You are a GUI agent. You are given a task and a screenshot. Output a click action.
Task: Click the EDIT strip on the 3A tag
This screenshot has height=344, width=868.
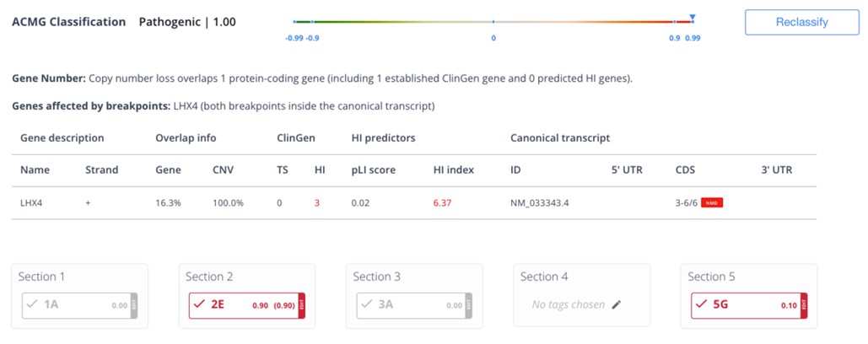pos(468,305)
